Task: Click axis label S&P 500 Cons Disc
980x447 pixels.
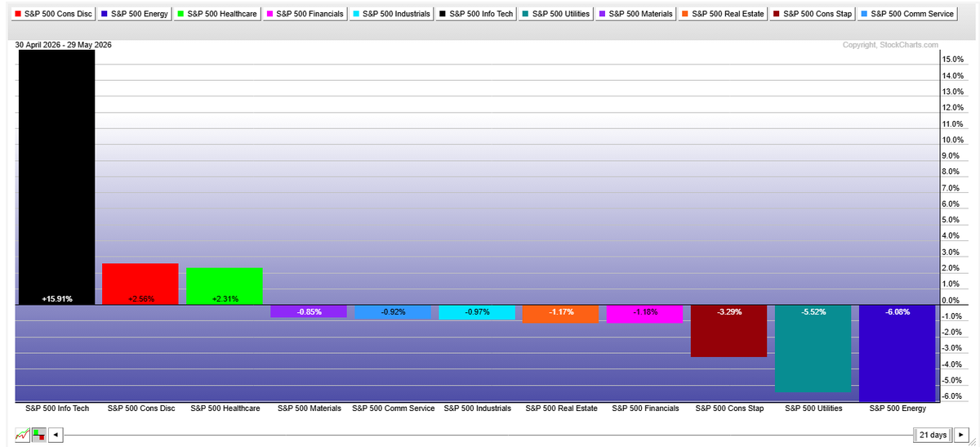Action: point(141,408)
